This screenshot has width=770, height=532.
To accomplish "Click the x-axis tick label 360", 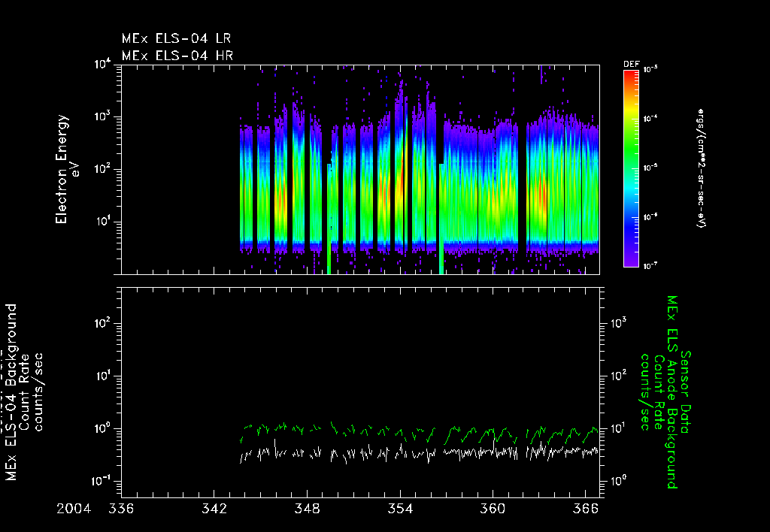I will (493, 509).
